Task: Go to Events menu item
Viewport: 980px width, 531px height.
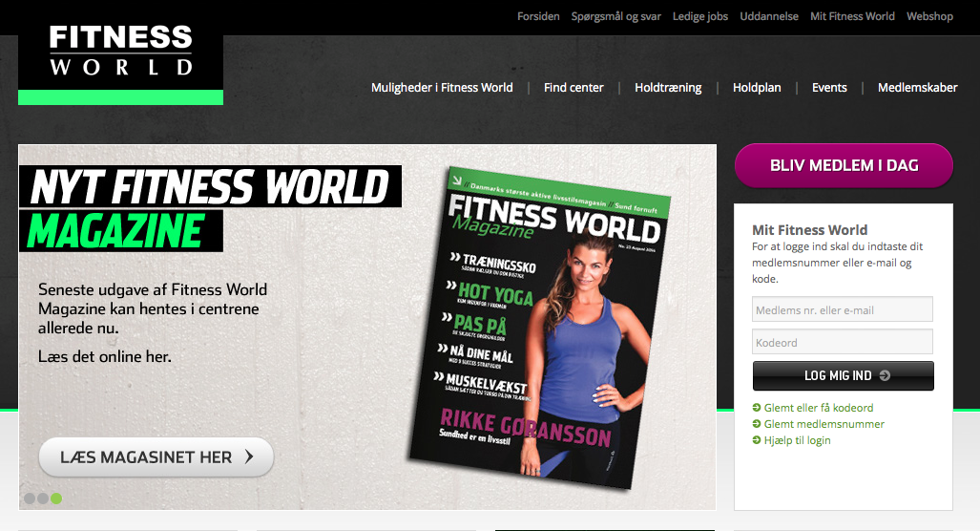Action: 829,88
